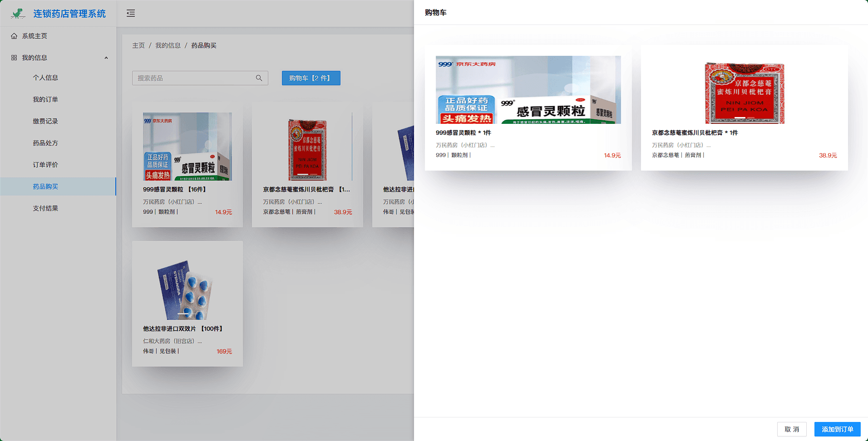Click 999感冒灵颗粒 * 1件 cart title
The image size is (868, 441).
coord(464,133)
